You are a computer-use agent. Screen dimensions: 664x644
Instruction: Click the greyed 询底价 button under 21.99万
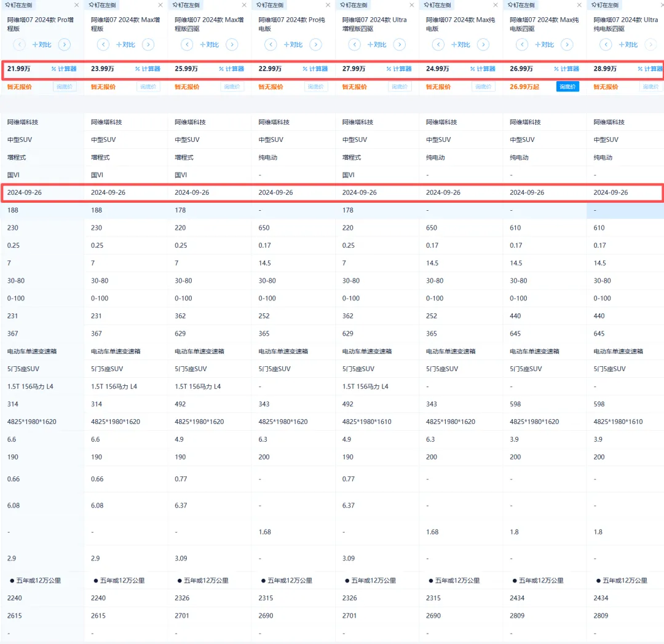tap(65, 87)
